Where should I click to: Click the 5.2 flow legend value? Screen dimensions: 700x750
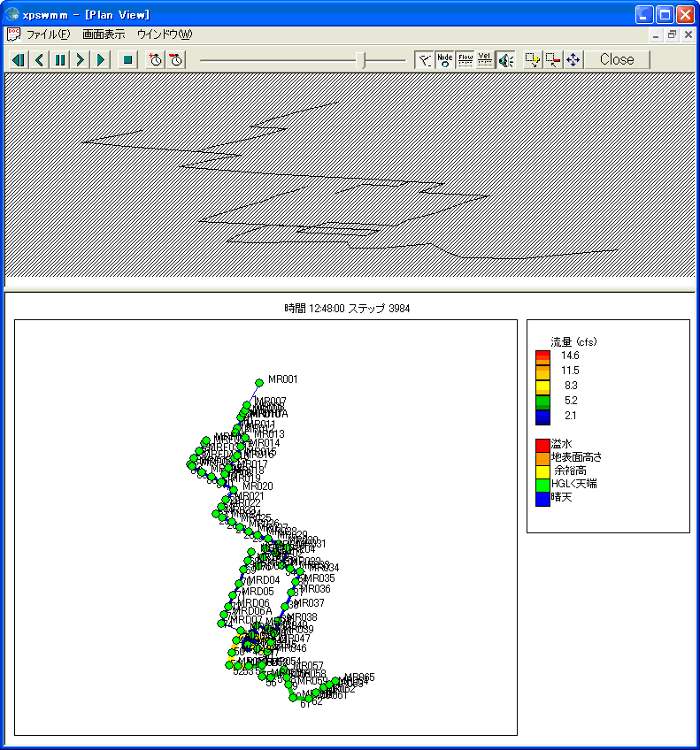click(x=571, y=401)
